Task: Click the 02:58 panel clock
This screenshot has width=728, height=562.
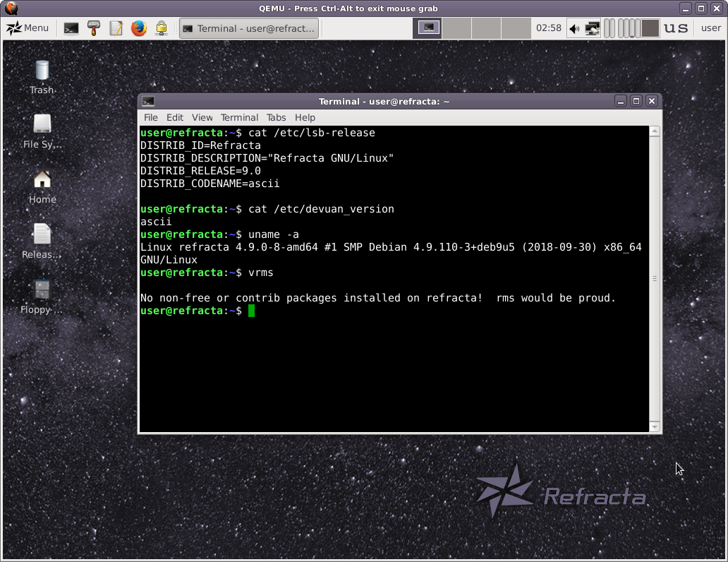Action: point(549,28)
